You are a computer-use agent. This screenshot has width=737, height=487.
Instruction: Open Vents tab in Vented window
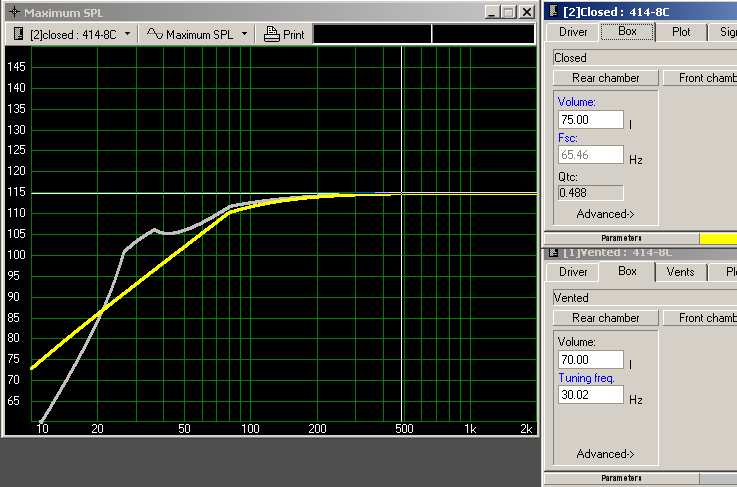[680, 272]
